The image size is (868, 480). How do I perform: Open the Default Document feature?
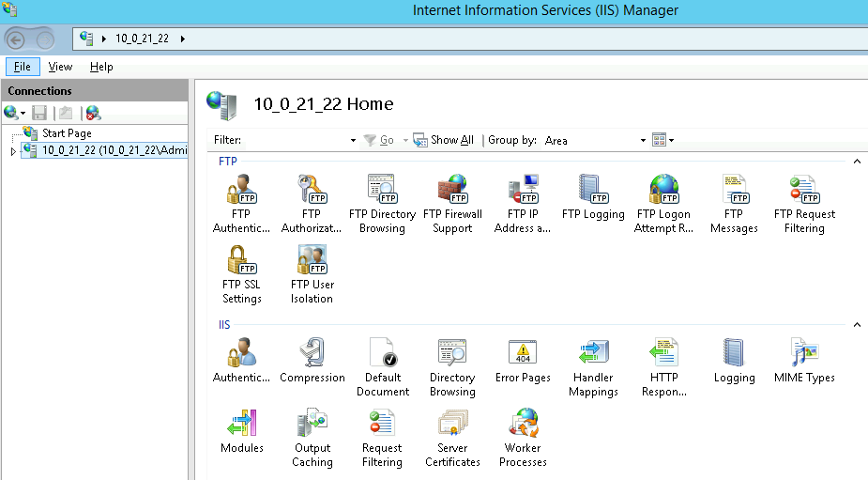[x=383, y=367]
